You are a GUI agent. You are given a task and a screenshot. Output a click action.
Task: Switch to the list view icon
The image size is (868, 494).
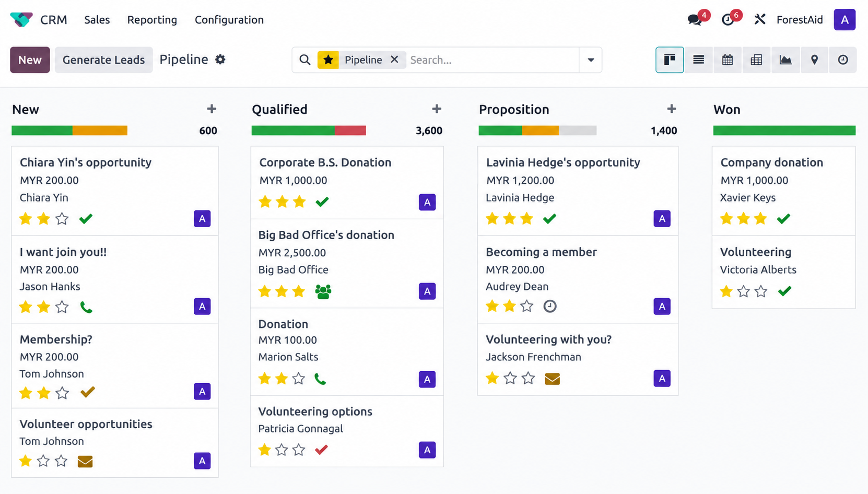698,60
